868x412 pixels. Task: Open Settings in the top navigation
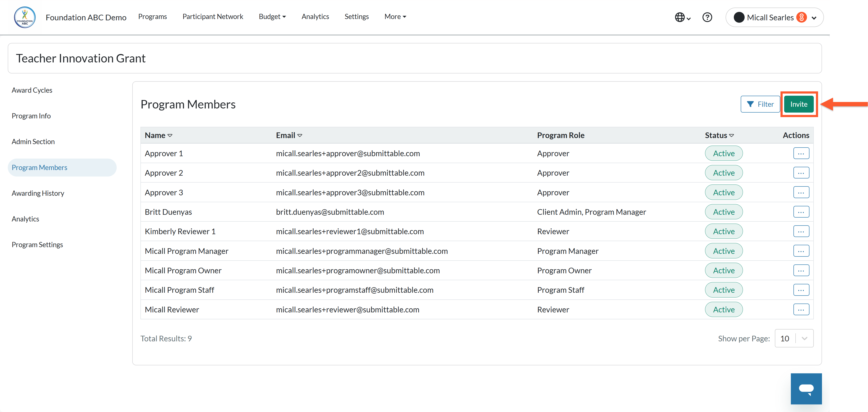pos(357,16)
